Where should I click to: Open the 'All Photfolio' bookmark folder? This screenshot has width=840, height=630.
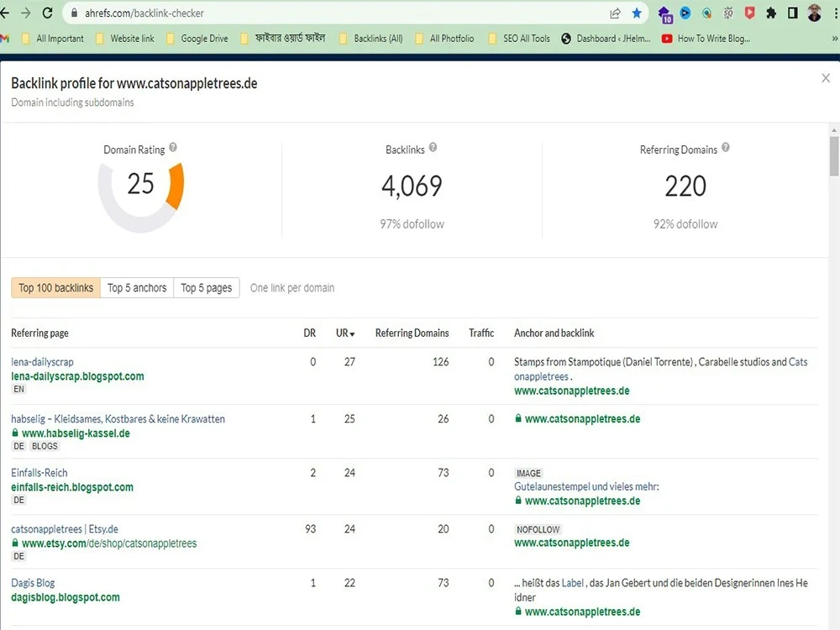click(x=444, y=39)
